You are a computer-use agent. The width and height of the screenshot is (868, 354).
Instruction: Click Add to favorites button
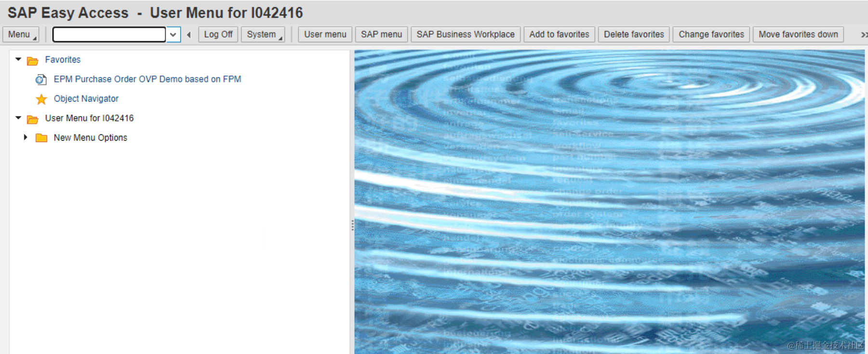pyautogui.click(x=559, y=34)
